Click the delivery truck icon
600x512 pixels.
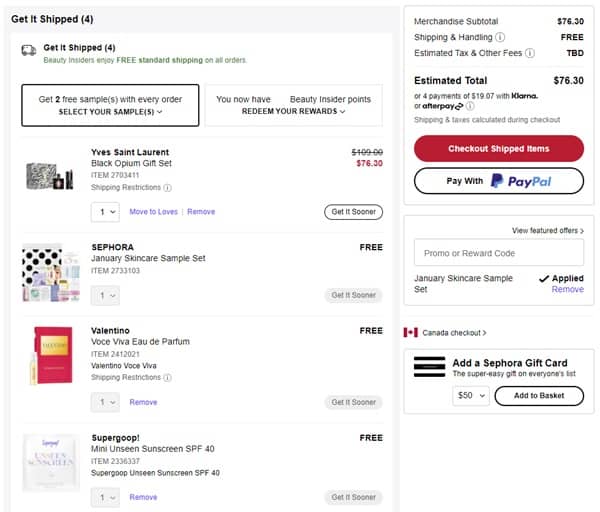click(28, 48)
